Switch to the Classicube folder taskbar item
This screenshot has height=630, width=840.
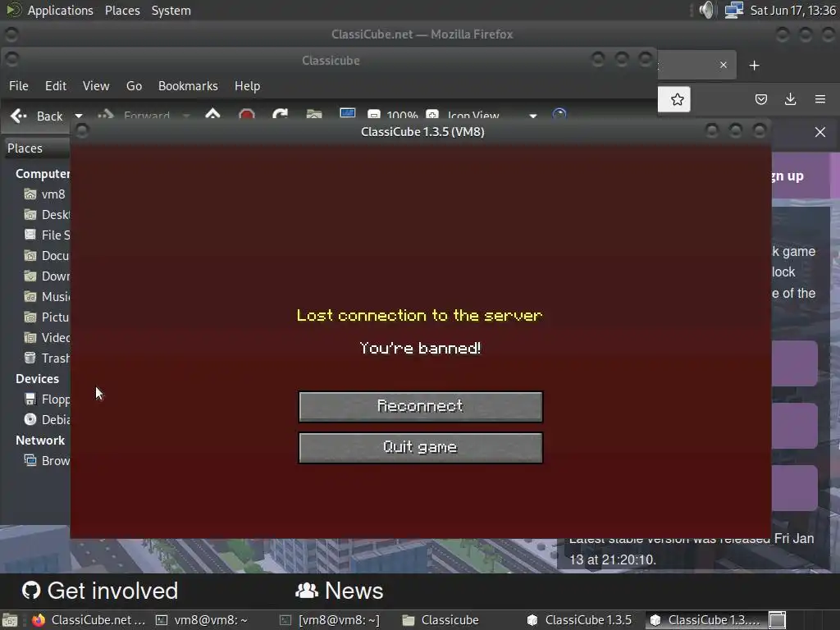(x=441, y=620)
